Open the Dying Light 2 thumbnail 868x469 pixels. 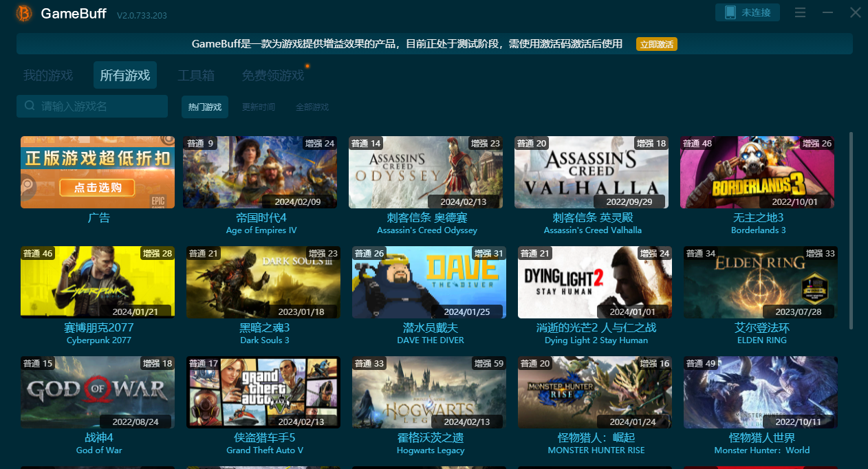595,282
